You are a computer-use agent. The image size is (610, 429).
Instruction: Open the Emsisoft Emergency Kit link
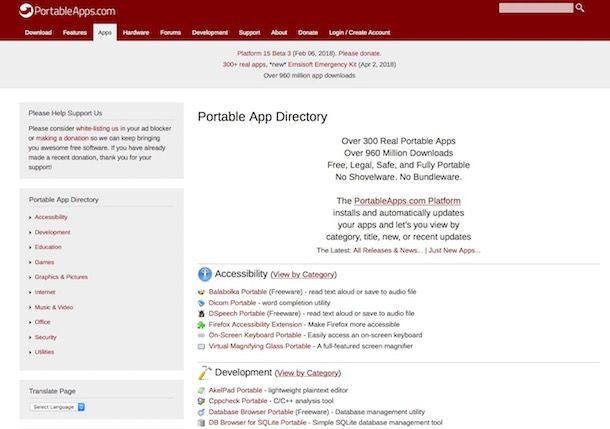tap(322, 65)
